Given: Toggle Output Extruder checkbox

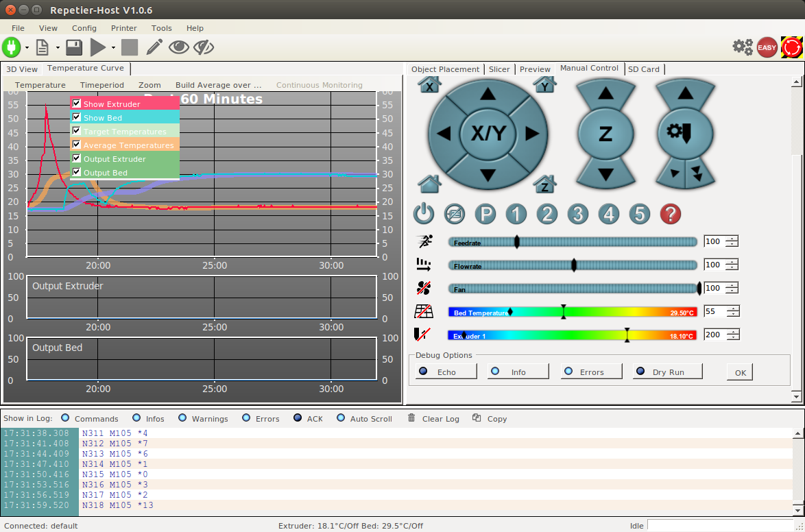Looking at the screenshot, I should pyautogui.click(x=77, y=158).
